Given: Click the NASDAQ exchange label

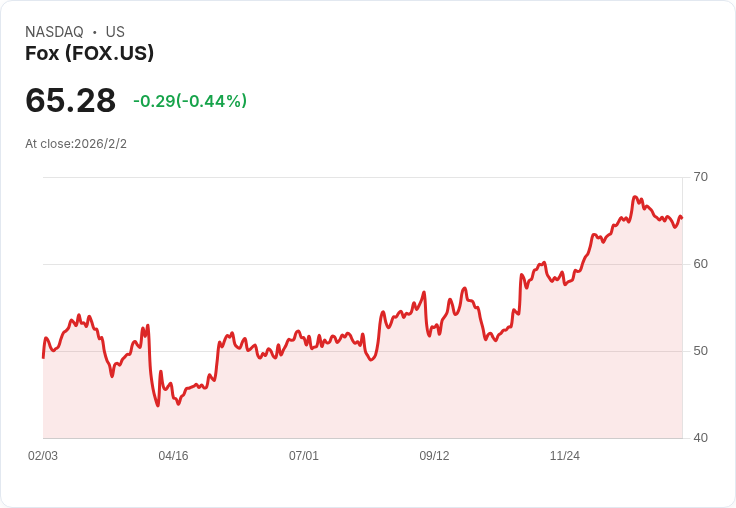Looking at the screenshot, I should 54,32.
